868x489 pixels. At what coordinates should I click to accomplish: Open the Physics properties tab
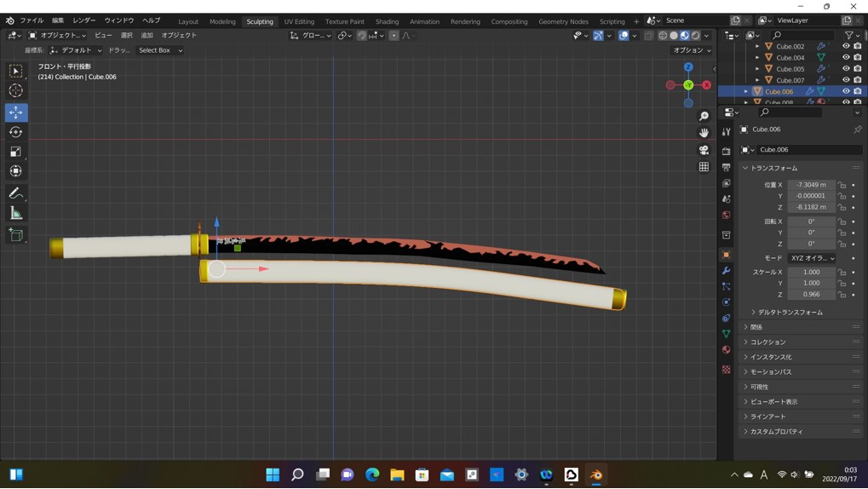coord(727,302)
